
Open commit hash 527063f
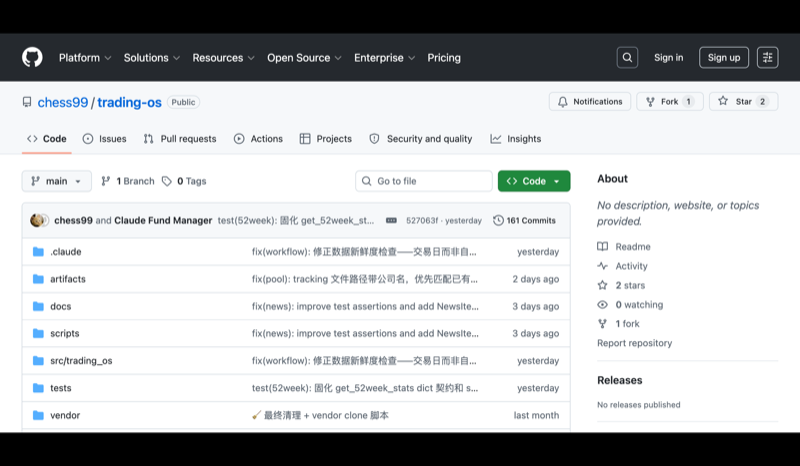click(422, 220)
